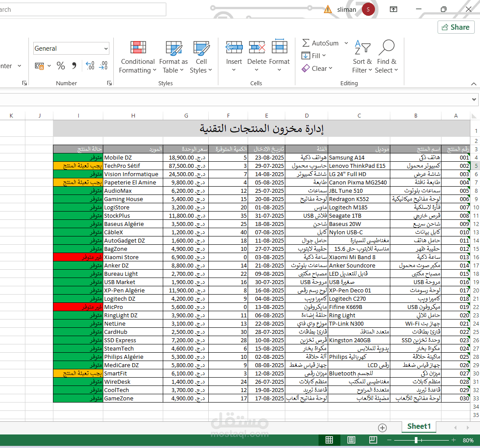The height and width of the screenshot is (448, 480).
Task: Select date cell 23-08-2025
Action: pos(266,157)
